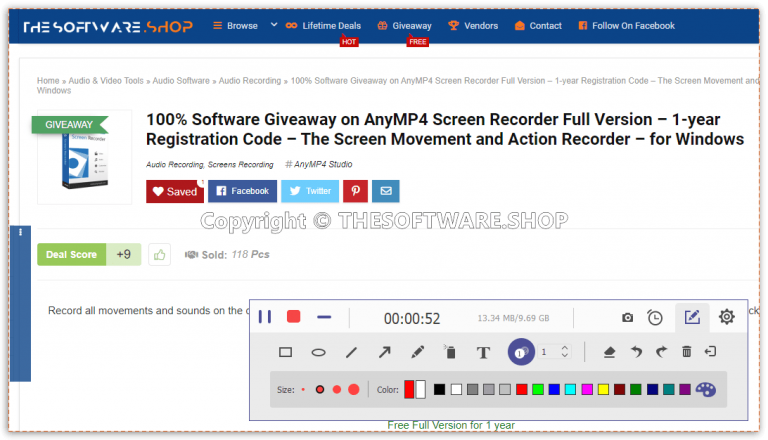Decrease the callout number stepper

point(565,355)
